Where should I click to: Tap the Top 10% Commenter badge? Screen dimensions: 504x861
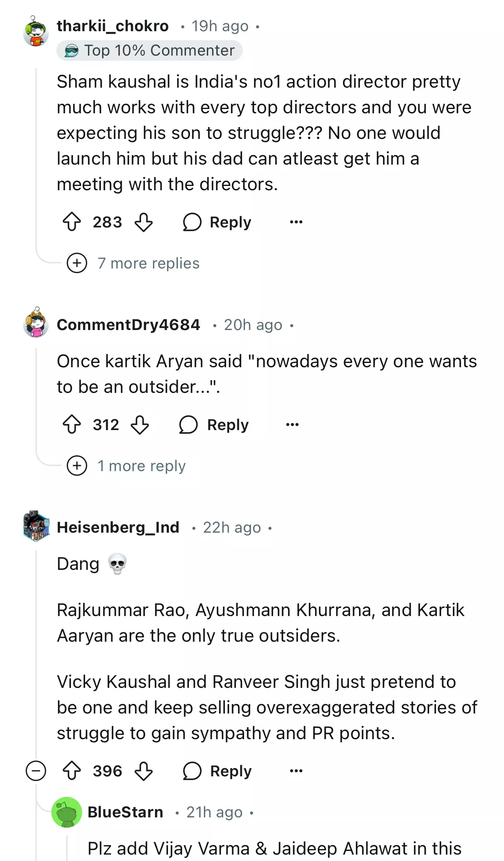tap(150, 50)
